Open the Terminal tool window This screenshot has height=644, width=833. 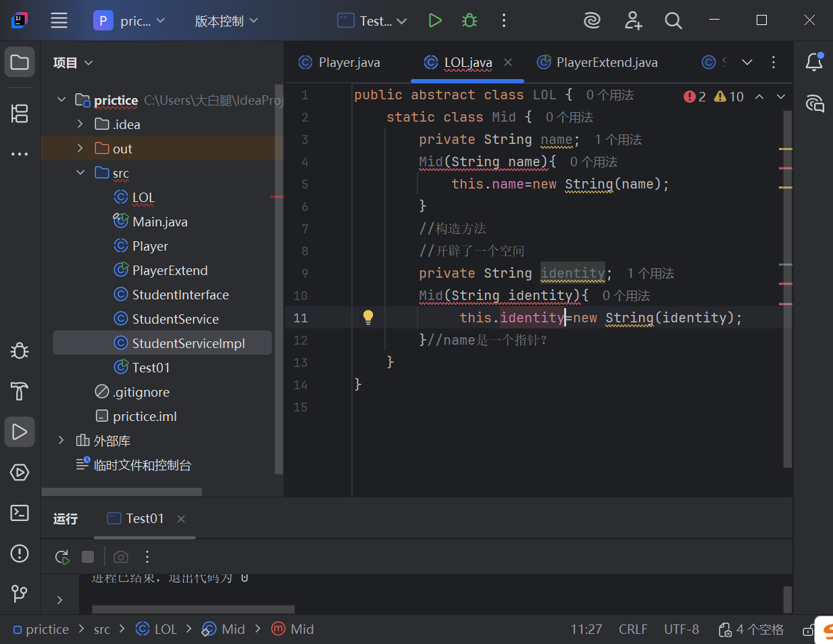tap(20, 513)
